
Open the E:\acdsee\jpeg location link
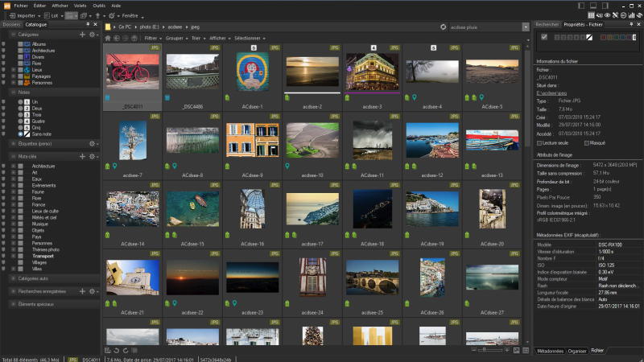coord(551,93)
